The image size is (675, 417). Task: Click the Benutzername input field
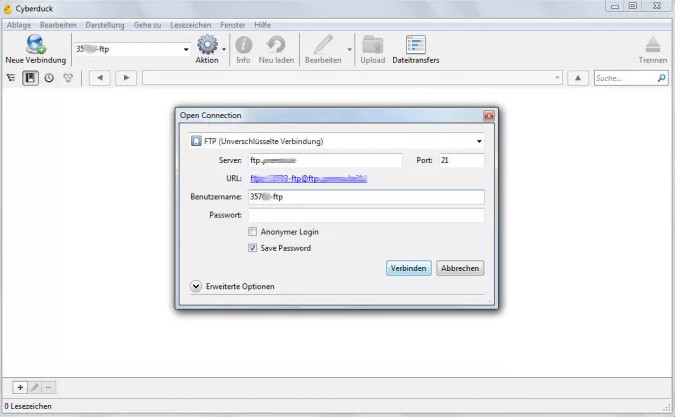[366, 197]
